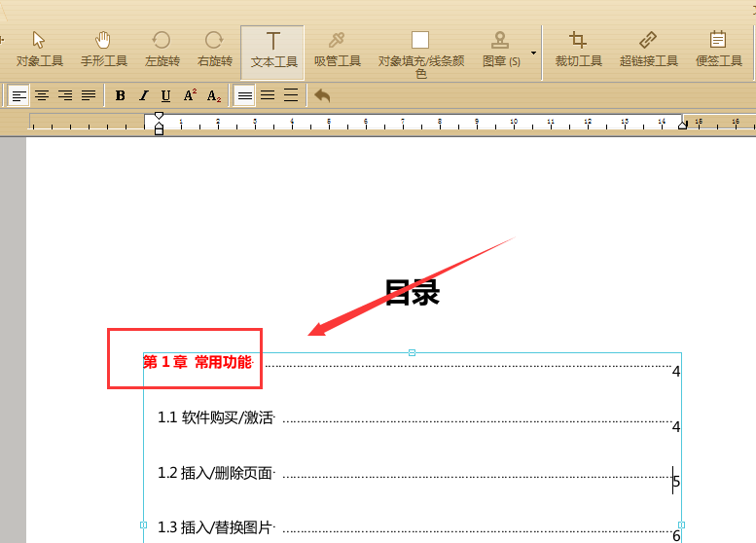Click the undo arrow button

(x=322, y=95)
